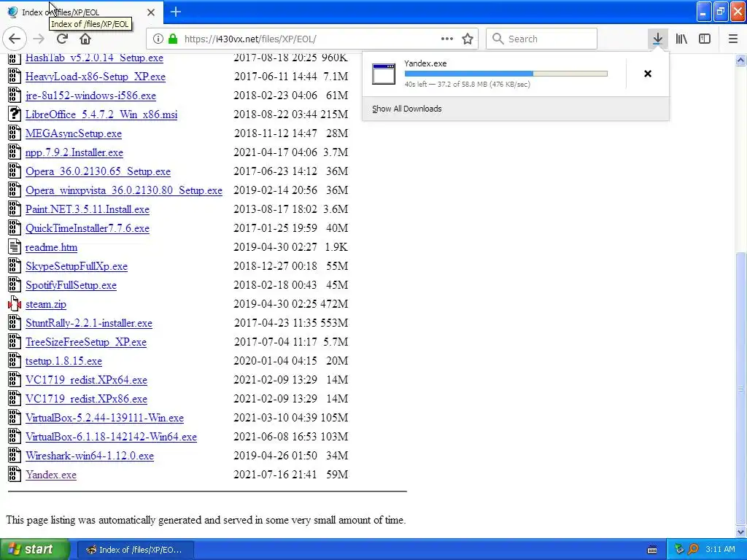Show sidebars toolbar button
747x560 pixels.
coord(705,39)
